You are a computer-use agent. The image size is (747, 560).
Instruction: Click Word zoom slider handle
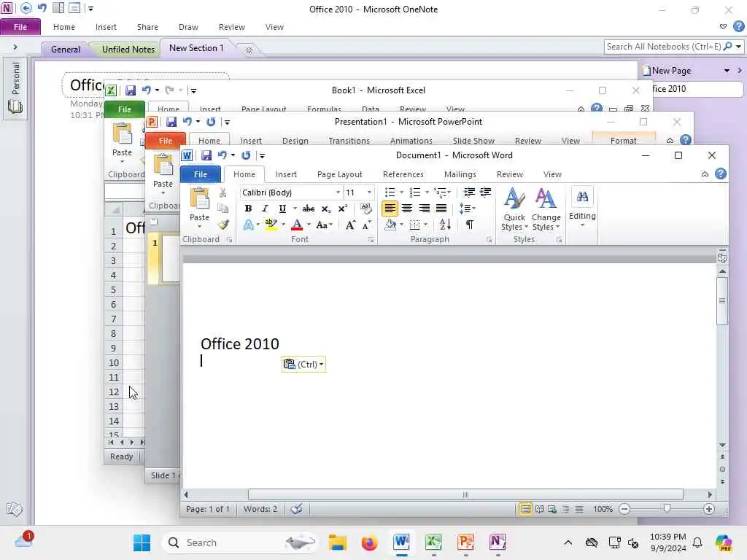click(667, 509)
